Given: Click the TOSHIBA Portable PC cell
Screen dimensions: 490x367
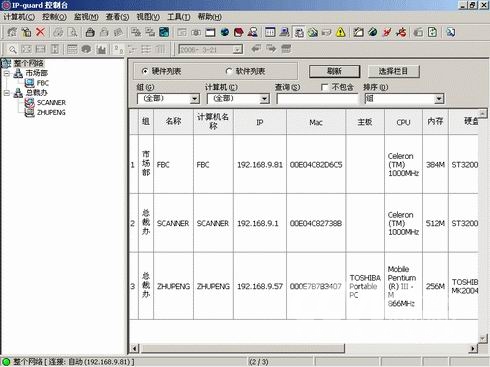Looking at the screenshot, I should pyautogui.click(x=365, y=286).
